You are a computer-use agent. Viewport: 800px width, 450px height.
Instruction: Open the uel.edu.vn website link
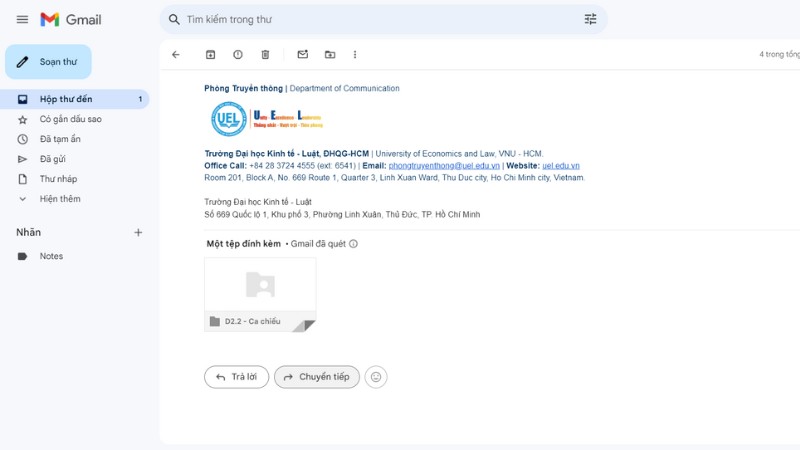tap(561, 166)
